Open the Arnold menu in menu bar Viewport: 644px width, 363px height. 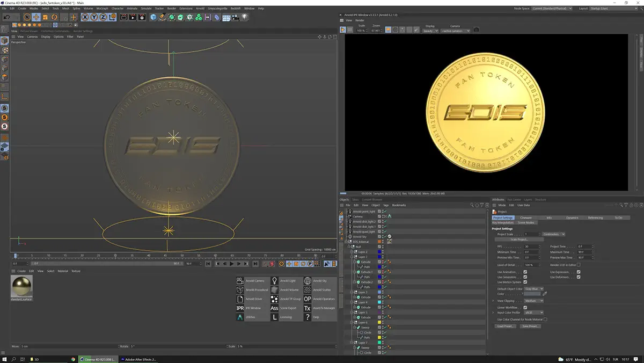coord(200,9)
